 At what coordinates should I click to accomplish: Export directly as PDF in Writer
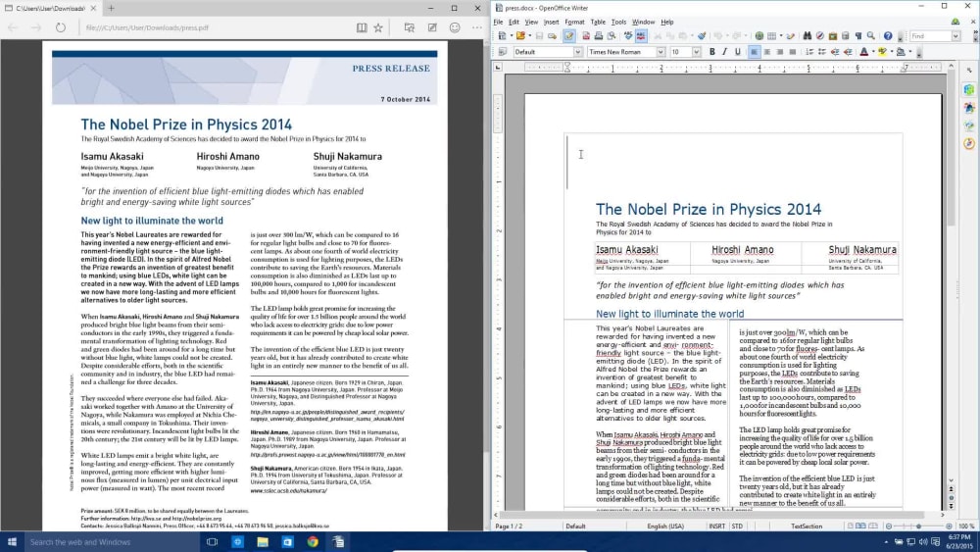[x=586, y=35]
